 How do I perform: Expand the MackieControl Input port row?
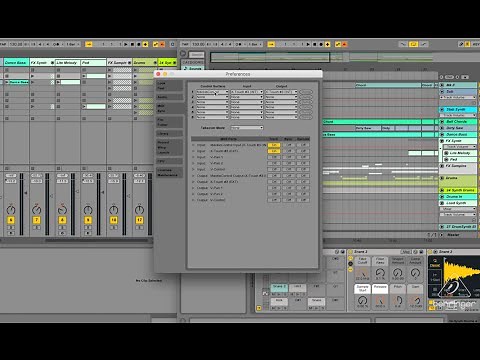pos(193,145)
